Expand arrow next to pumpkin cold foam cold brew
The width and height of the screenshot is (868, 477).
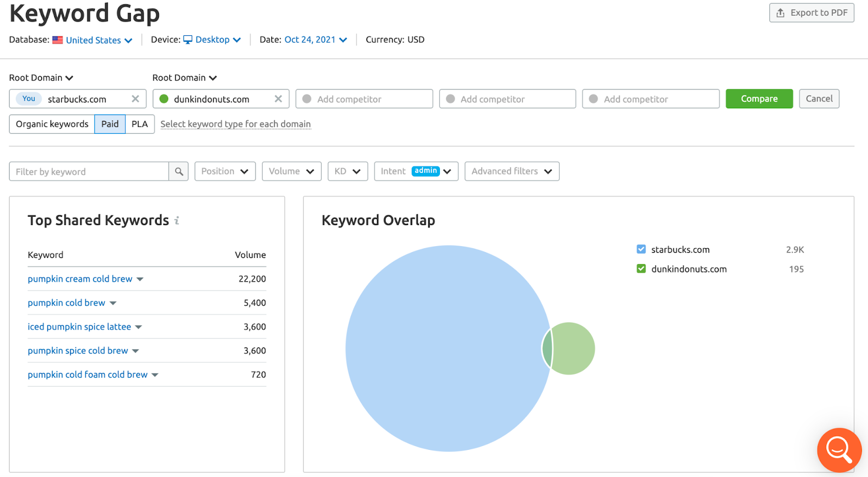[x=155, y=375]
